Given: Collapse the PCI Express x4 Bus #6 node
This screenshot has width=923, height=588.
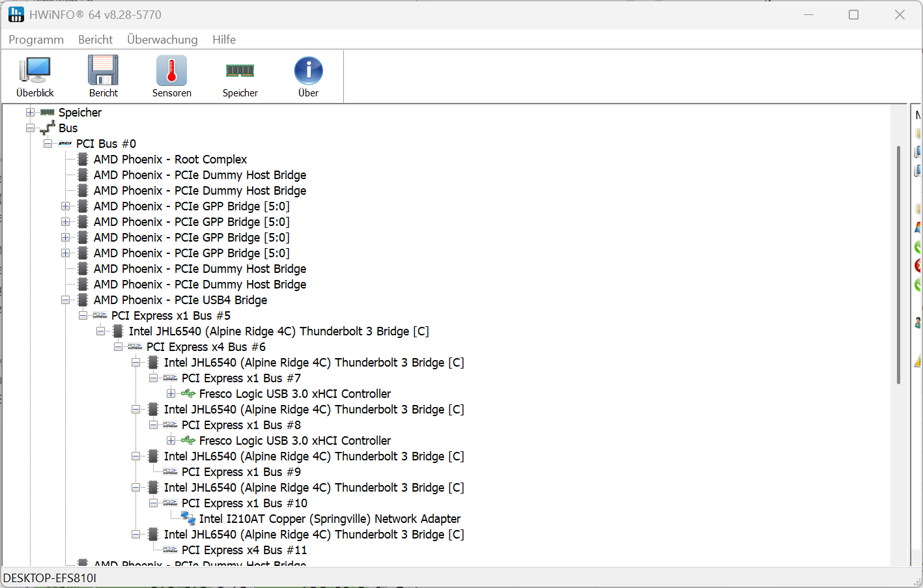Looking at the screenshot, I should pyautogui.click(x=118, y=346).
